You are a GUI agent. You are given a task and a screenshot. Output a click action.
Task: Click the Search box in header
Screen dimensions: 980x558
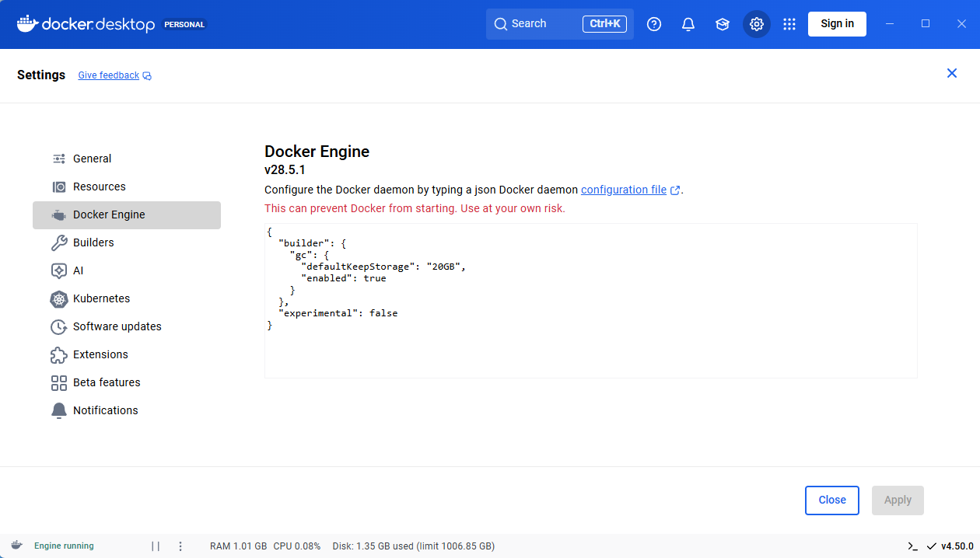click(560, 24)
